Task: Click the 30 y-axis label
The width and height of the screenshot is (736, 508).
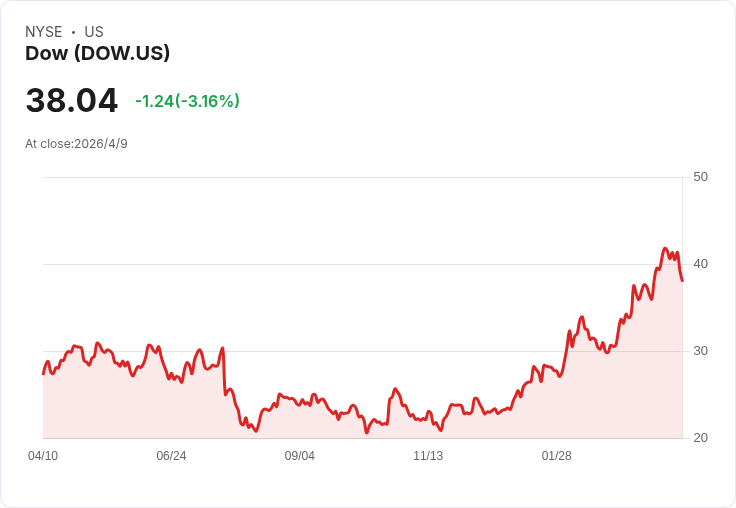Action: [700, 351]
